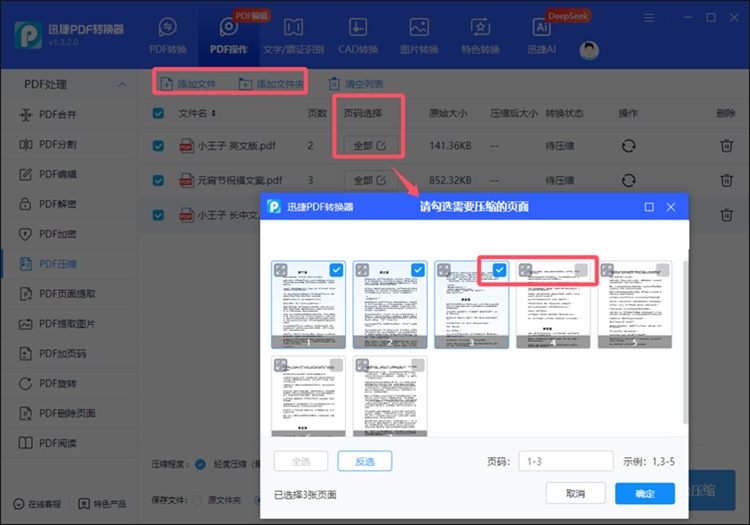Image resolution: width=750 pixels, height=525 pixels.
Task: Check page 5 thumbnail checkbox
Action: point(662,270)
